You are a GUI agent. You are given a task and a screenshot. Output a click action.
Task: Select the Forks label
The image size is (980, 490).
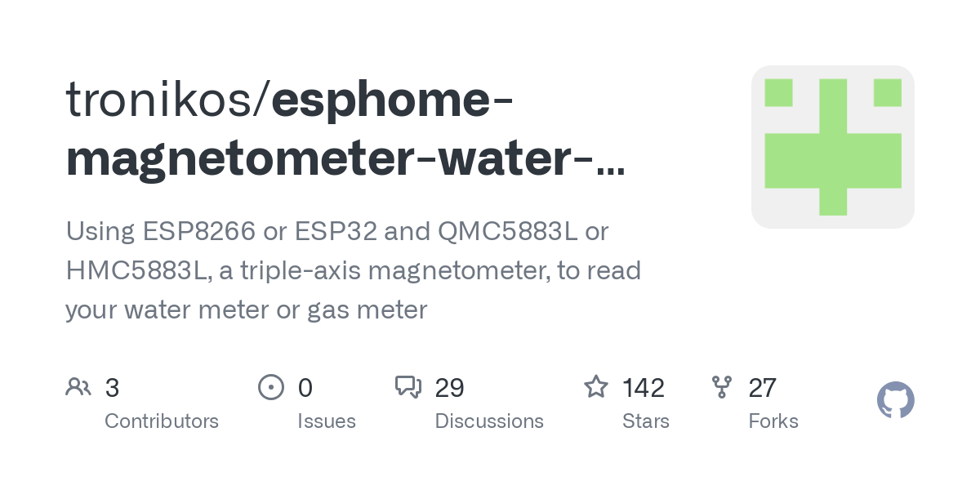[773, 421]
